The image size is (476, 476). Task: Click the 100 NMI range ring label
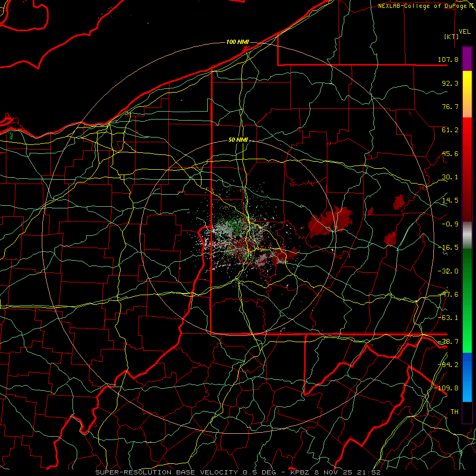(x=237, y=42)
